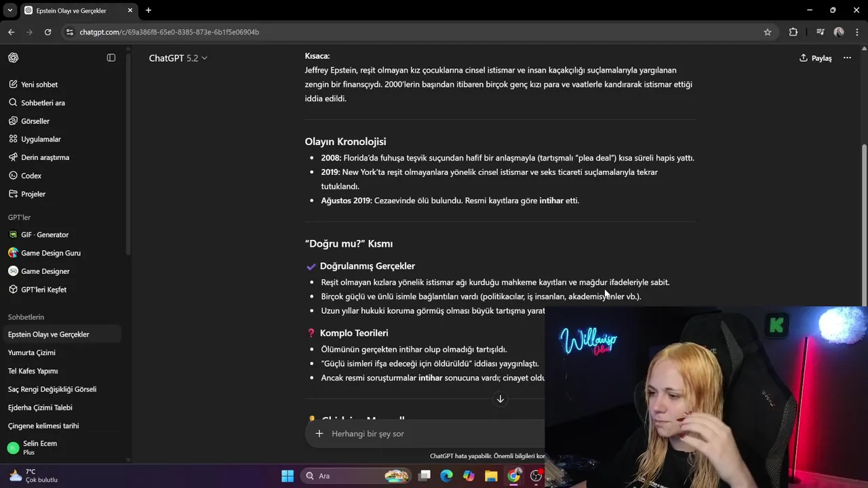Open the conversation three-dots options menu
Image resolution: width=868 pixels, height=488 pixels.
click(x=847, y=58)
